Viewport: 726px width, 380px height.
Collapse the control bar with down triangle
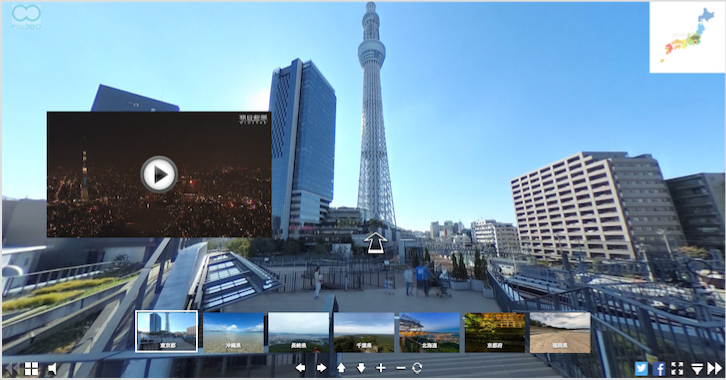pyautogui.click(x=697, y=368)
